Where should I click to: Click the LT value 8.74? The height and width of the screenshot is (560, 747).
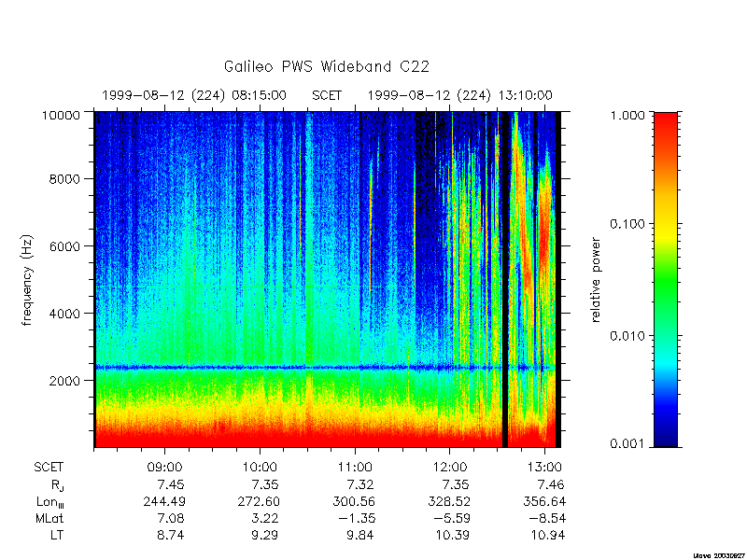171,535
